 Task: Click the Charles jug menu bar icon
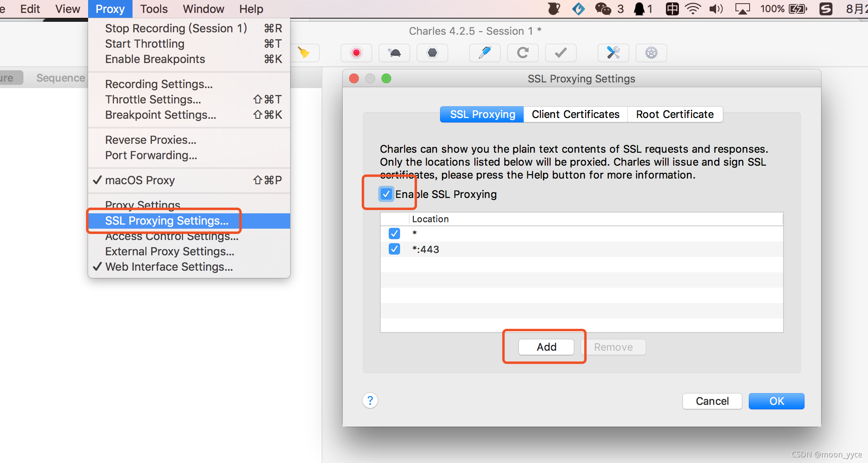pyautogui.click(x=554, y=9)
